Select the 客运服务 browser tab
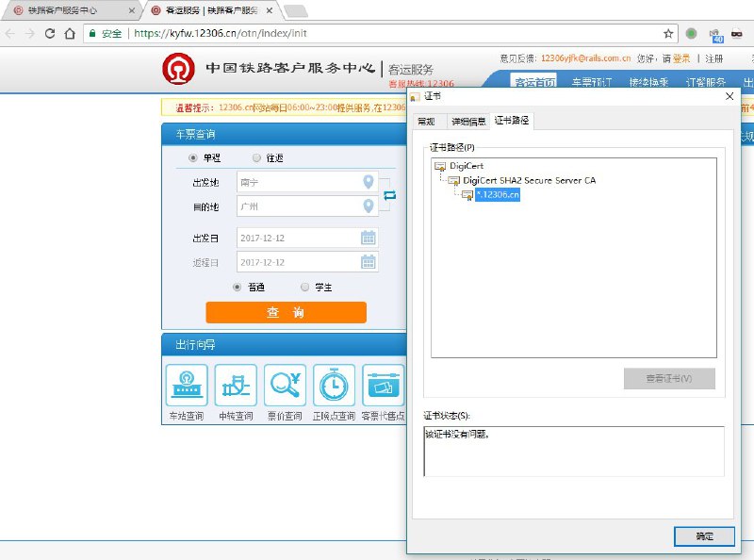 (x=212, y=10)
